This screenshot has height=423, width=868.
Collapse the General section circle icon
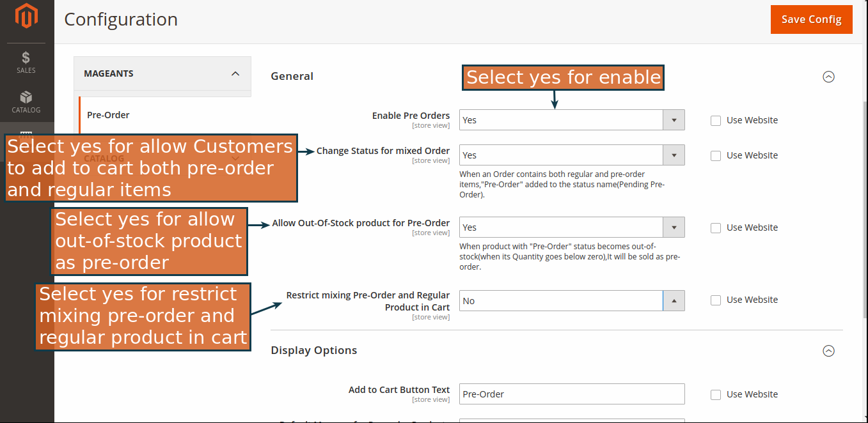[x=828, y=77]
